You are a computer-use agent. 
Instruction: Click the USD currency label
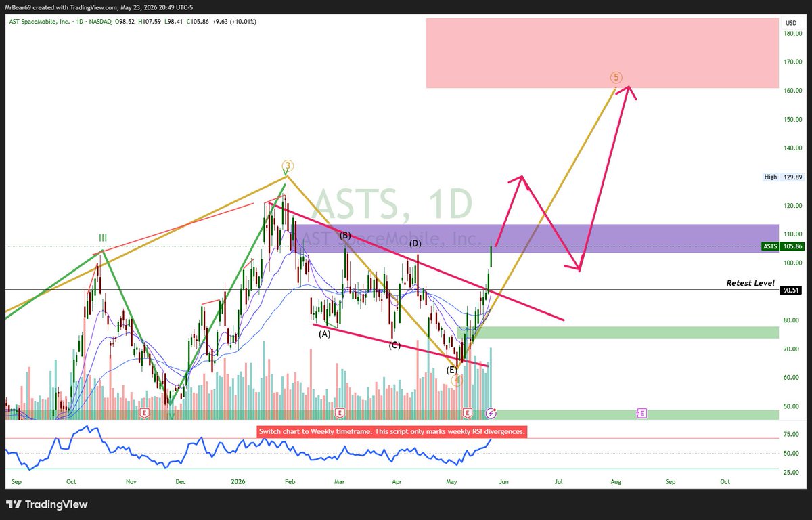[790, 23]
